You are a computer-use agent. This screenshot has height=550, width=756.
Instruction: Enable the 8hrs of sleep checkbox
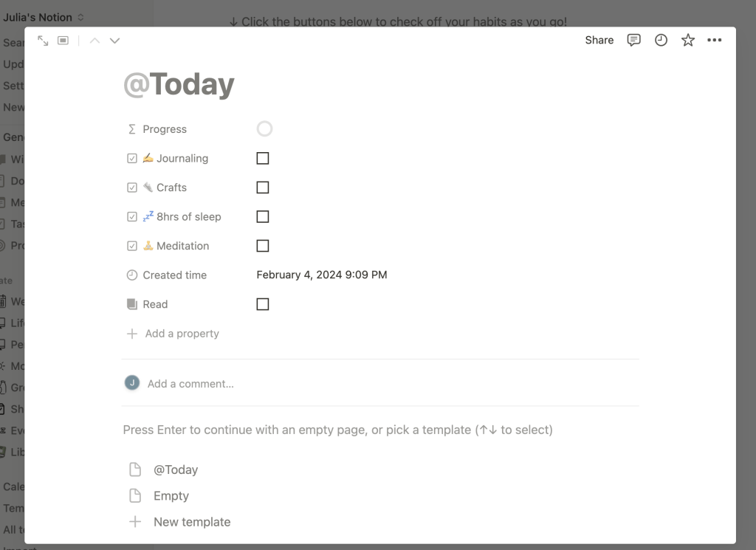point(263,217)
